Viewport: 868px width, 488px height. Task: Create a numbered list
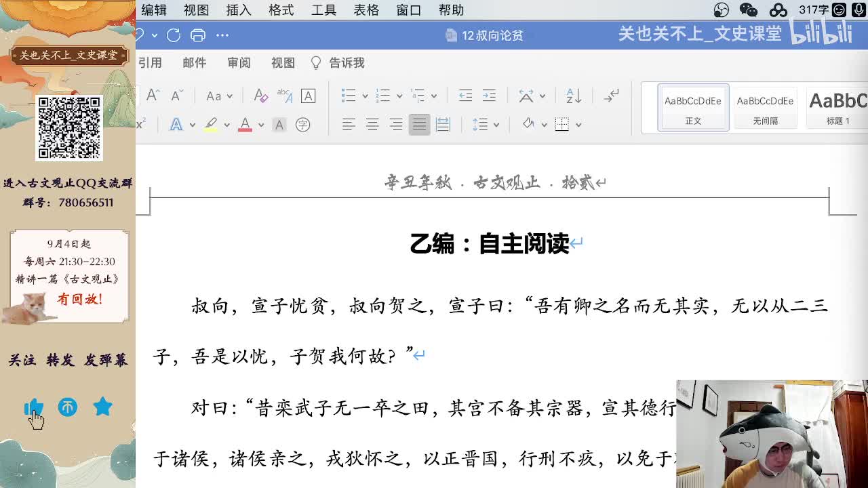383,96
